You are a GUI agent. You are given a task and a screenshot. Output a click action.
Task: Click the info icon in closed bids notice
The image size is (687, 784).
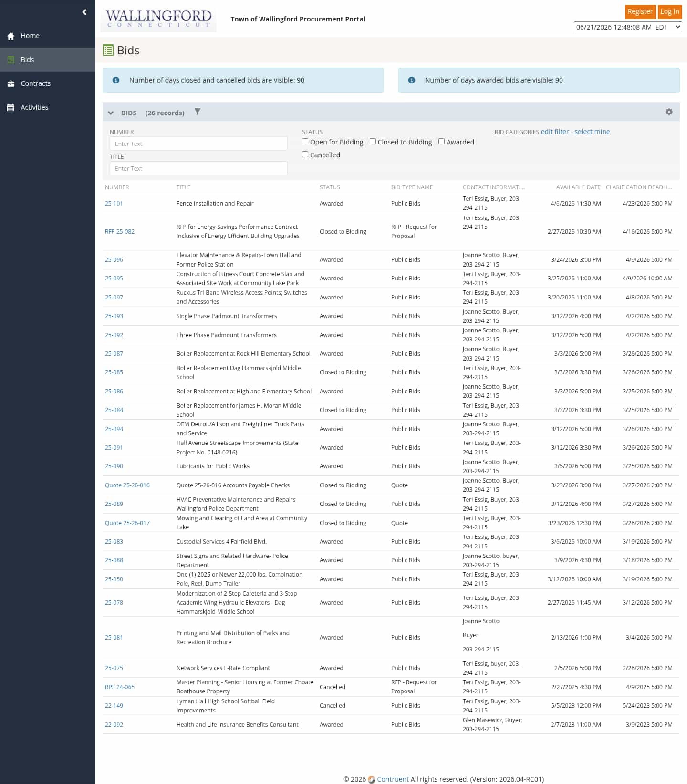[x=116, y=80]
